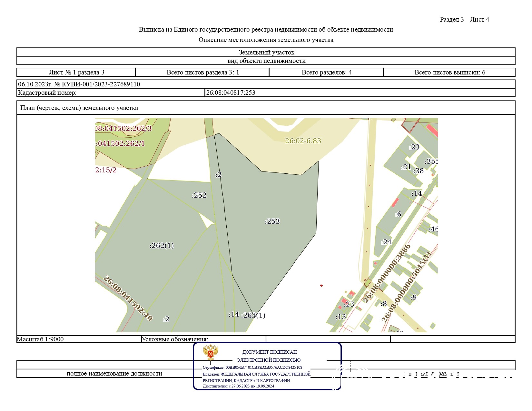Click parcel label :24 on the map

click(386, 242)
